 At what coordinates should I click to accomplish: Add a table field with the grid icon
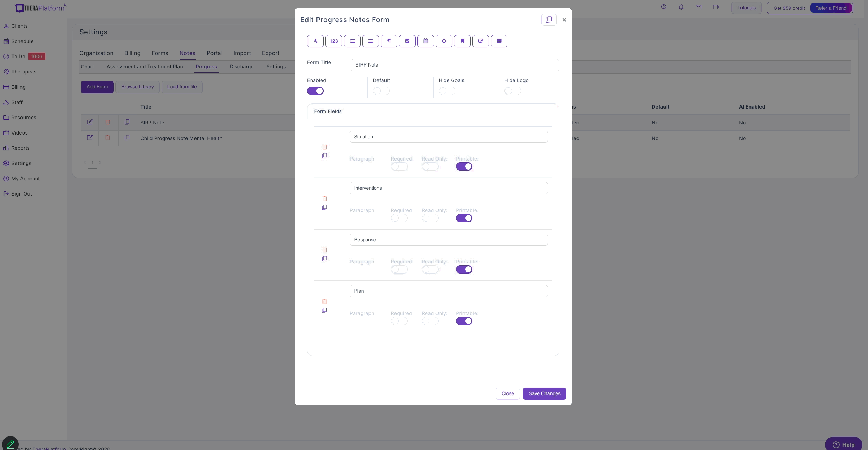point(499,41)
